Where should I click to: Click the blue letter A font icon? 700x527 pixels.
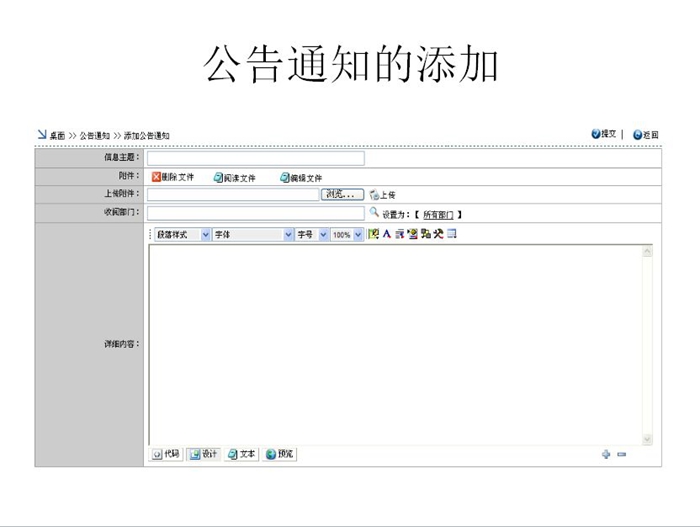[387, 234]
